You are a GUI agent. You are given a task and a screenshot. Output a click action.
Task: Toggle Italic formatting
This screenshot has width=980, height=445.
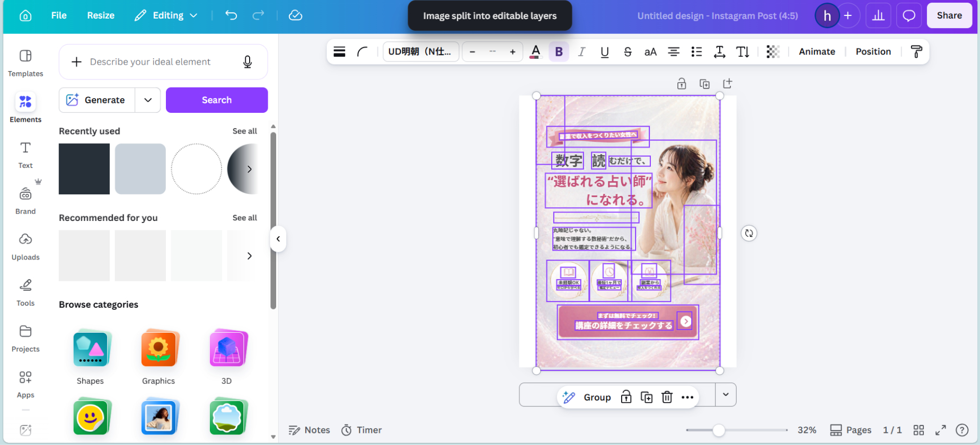tap(581, 51)
